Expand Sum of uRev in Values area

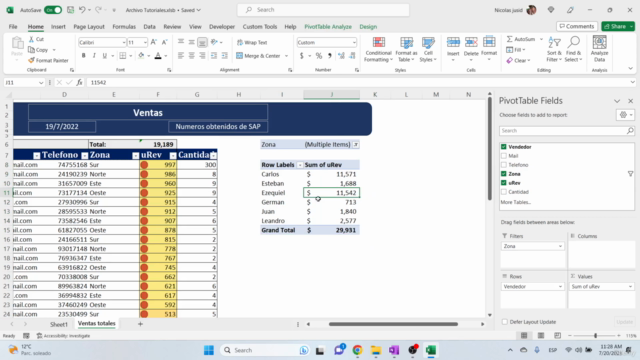click(x=630, y=287)
